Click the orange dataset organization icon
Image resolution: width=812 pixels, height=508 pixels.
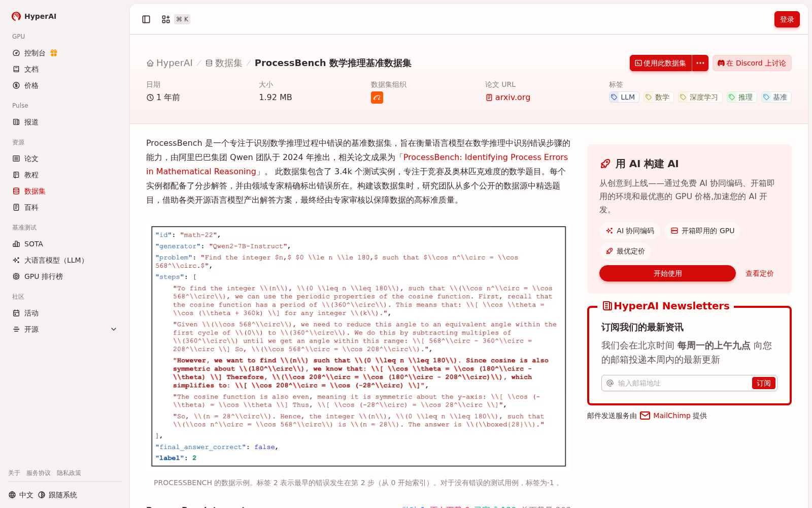point(377,98)
